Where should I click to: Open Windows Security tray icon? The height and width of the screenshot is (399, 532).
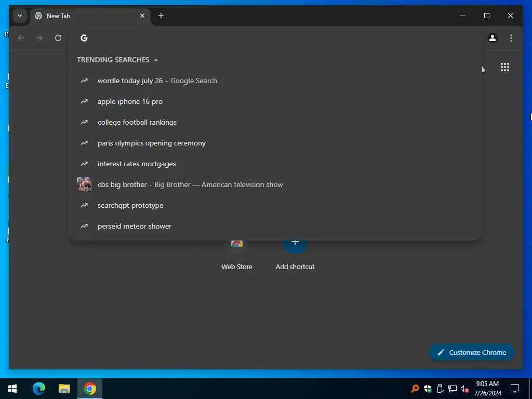tap(428, 389)
